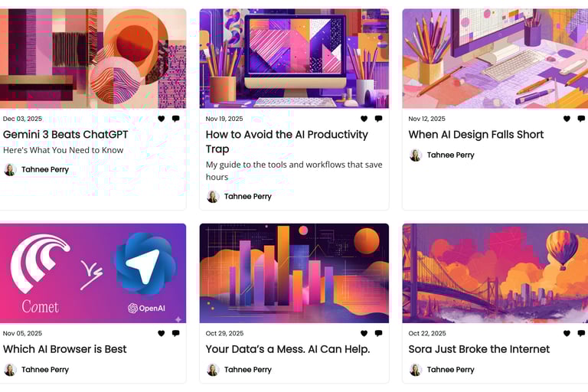Open comments on Which AI Browser is Best
Image resolution: width=588 pixels, height=392 pixels.
(x=175, y=333)
